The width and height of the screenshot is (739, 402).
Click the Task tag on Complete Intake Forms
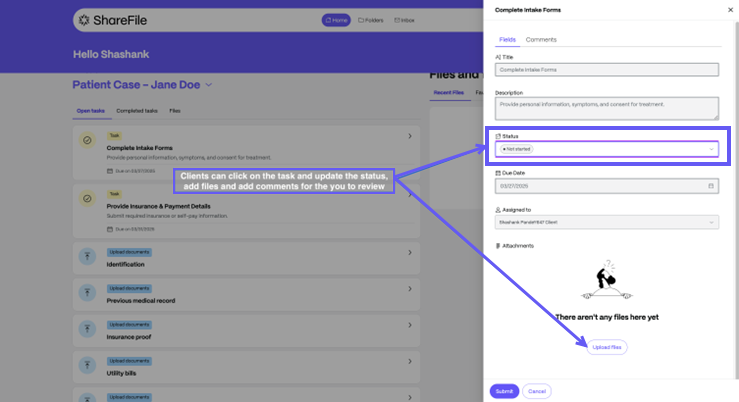(115, 136)
